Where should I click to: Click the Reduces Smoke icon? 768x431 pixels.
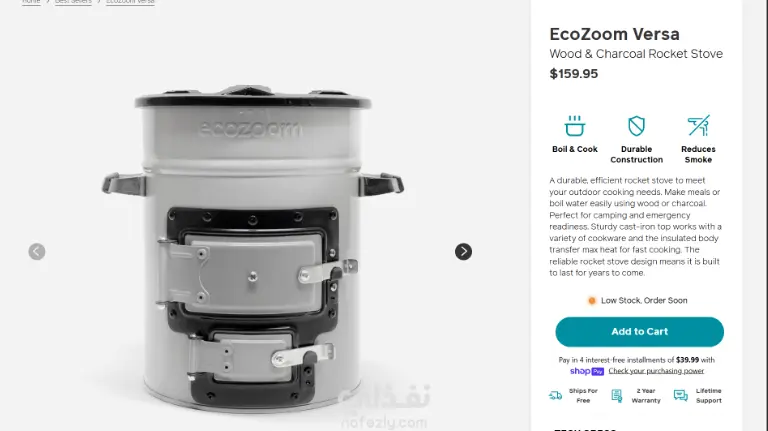coord(698,126)
